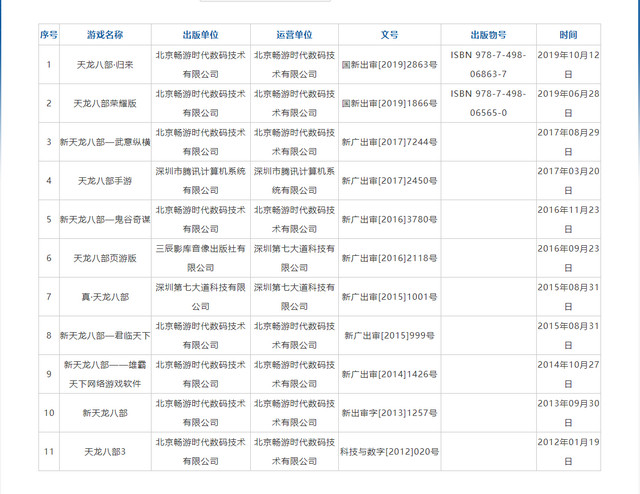Image resolution: width=640 pixels, height=494 pixels.
Task: Click operator 北京畅游时代数码技术有限公司 in row 11
Action: [294, 452]
